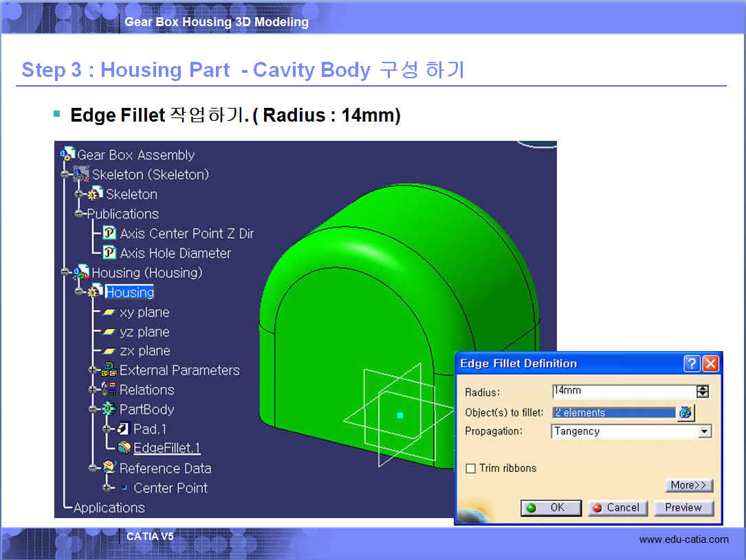
Task: Click the Preview button
Action: pos(683,508)
